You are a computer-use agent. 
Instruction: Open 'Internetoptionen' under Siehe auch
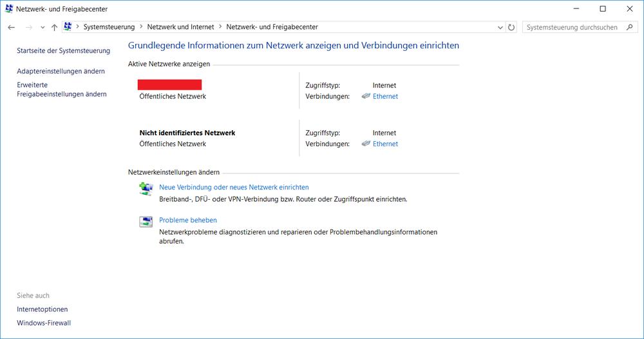(x=43, y=309)
